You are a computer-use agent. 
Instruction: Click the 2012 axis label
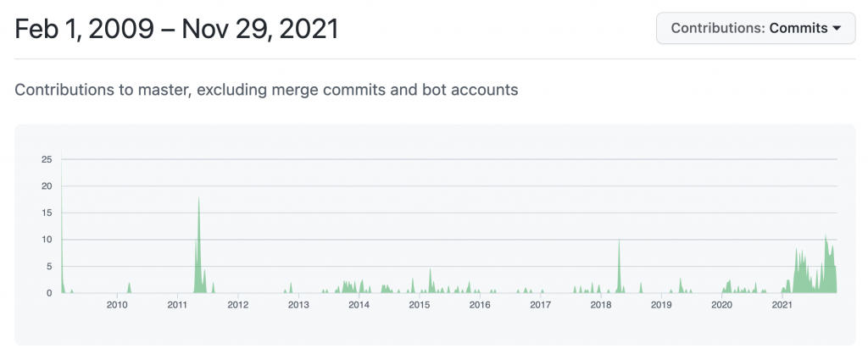[238, 305]
